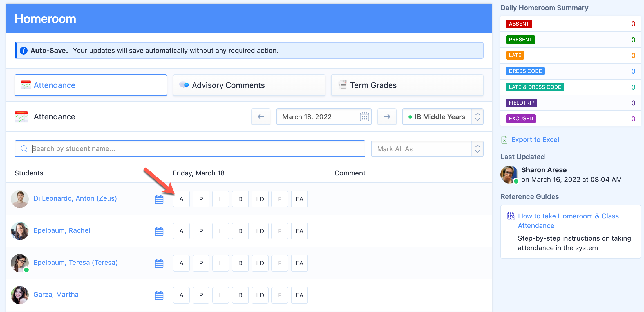644x312 pixels.
Task: Open calendar icon for Martha Garza
Action: (159, 295)
